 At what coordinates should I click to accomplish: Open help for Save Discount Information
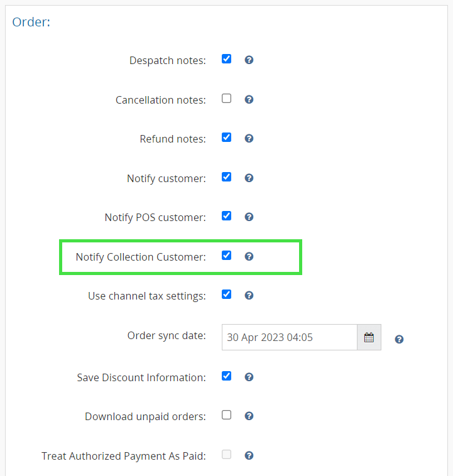(x=249, y=377)
